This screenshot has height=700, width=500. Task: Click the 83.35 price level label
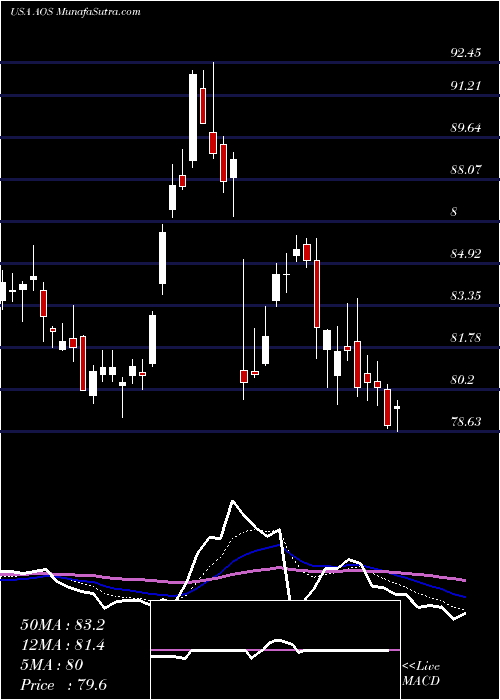(466, 296)
